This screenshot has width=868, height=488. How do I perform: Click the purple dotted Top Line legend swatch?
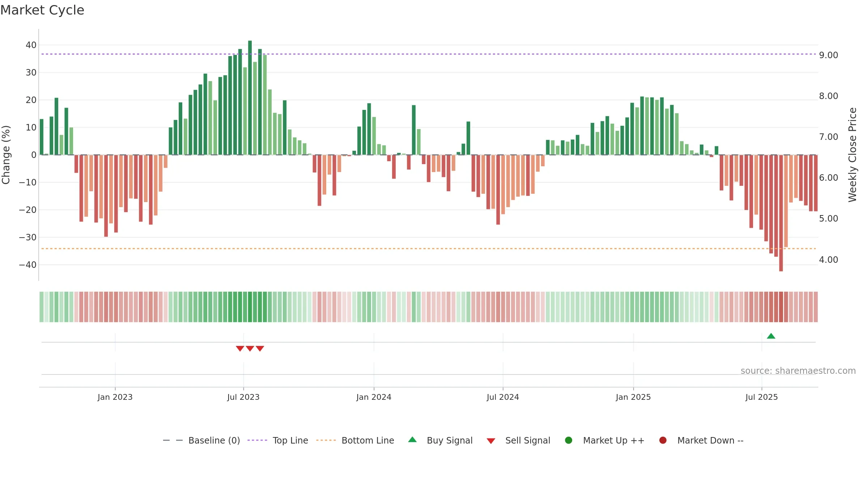pyautogui.click(x=257, y=440)
